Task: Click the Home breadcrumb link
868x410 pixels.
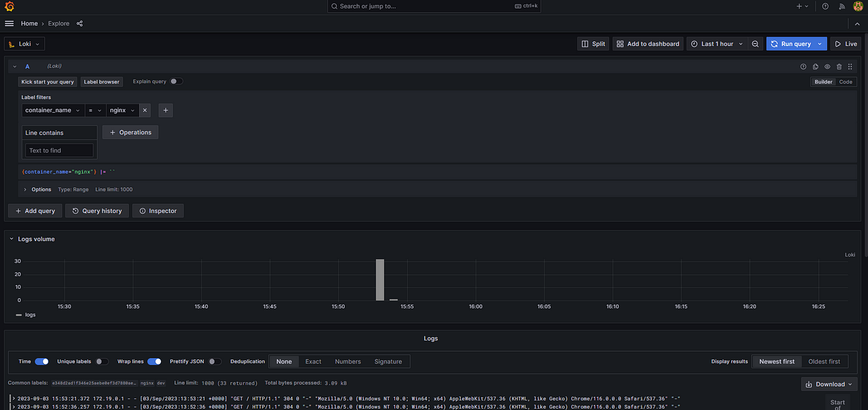Action: (x=29, y=23)
